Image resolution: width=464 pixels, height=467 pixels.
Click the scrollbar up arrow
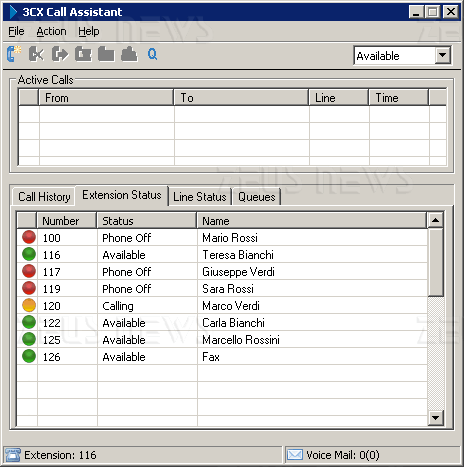point(435,220)
